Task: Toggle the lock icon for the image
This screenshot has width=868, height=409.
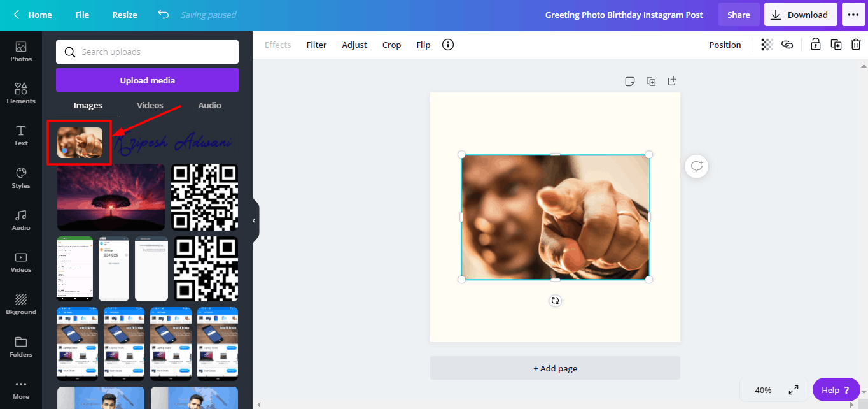Action: pyautogui.click(x=815, y=45)
